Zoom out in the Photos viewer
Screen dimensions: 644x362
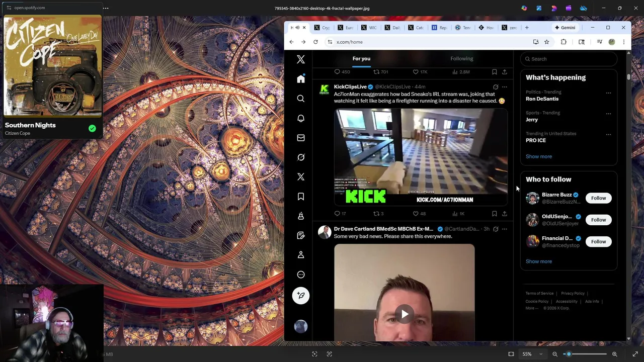click(555, 354)
